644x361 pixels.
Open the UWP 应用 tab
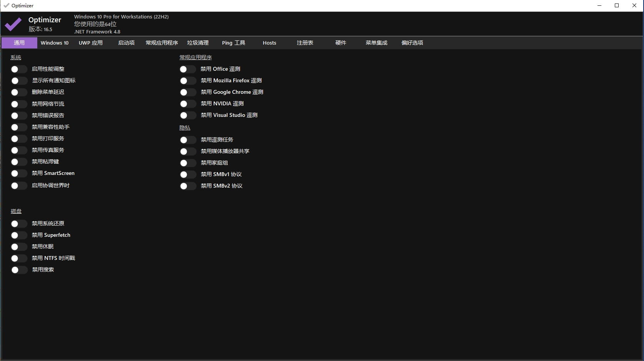91,43
